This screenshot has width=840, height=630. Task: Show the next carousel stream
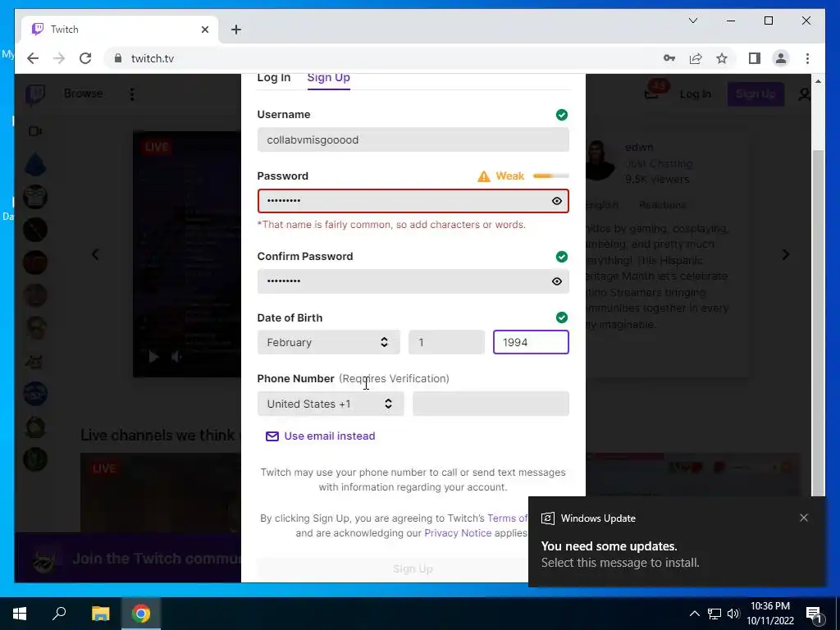[x=785, y=254]
